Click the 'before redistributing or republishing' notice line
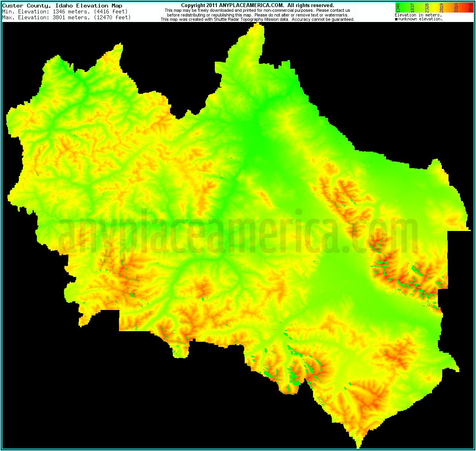 (257, 15)
